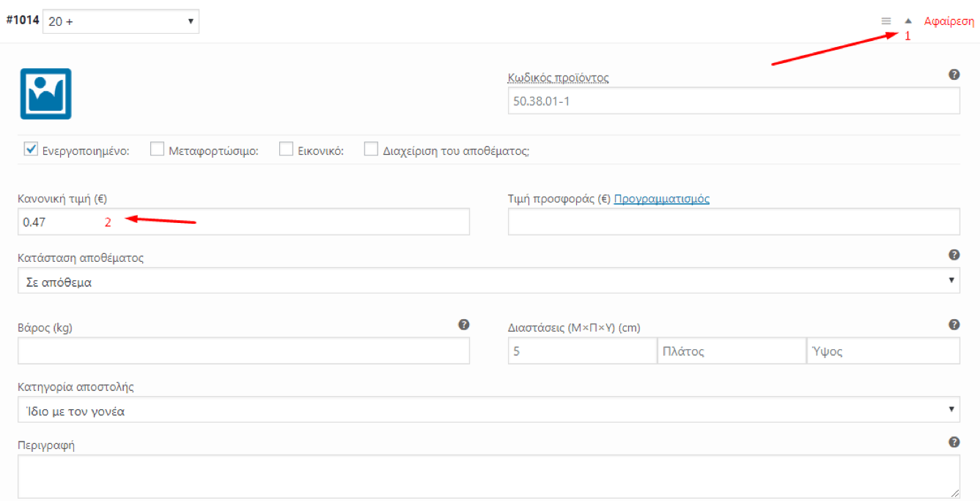
Task: Click help icon for Διαστάσεις field
Action: click(954, 325)
